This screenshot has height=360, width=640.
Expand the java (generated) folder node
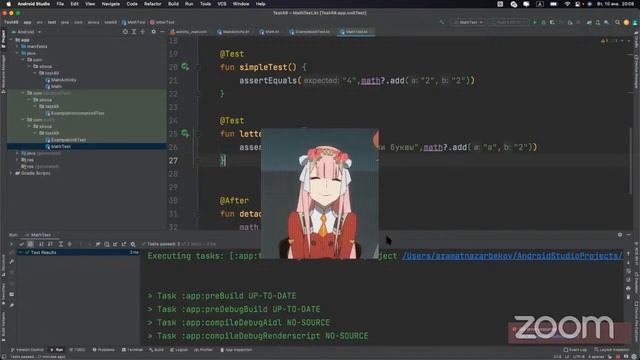(x=17, y=153)
